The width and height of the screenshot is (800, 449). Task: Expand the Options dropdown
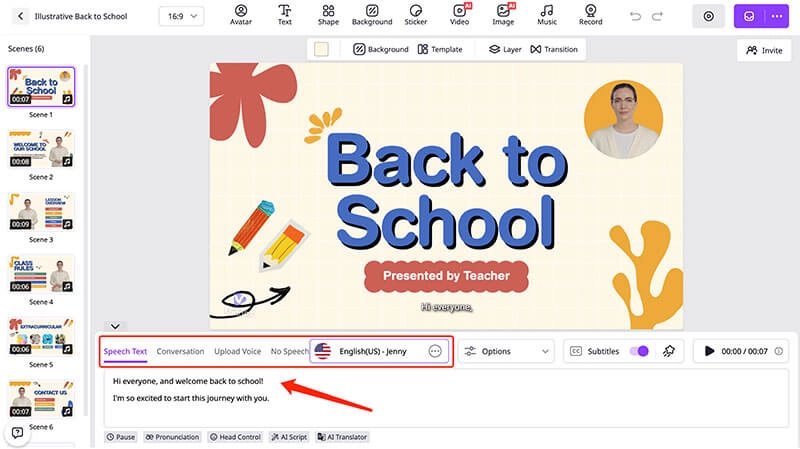click(x=508, y=351)
